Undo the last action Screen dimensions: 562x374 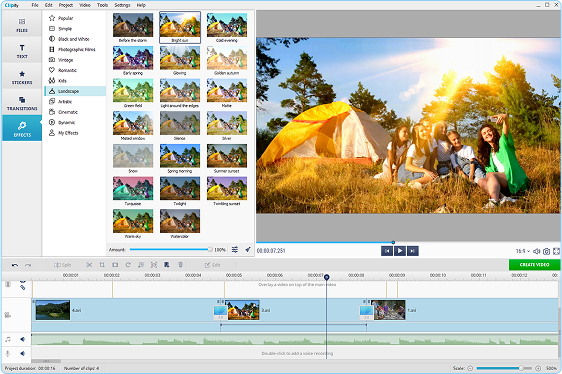pos(15,265)
